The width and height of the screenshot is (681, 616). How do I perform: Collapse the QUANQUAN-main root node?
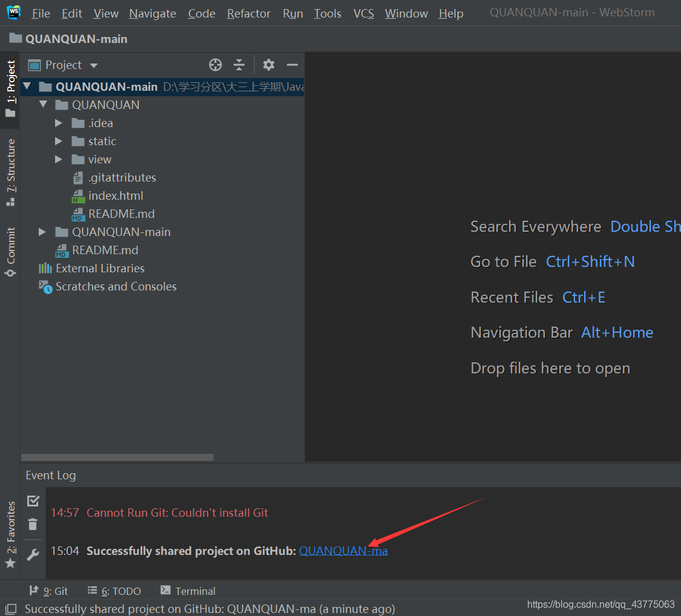click(27, 86)
